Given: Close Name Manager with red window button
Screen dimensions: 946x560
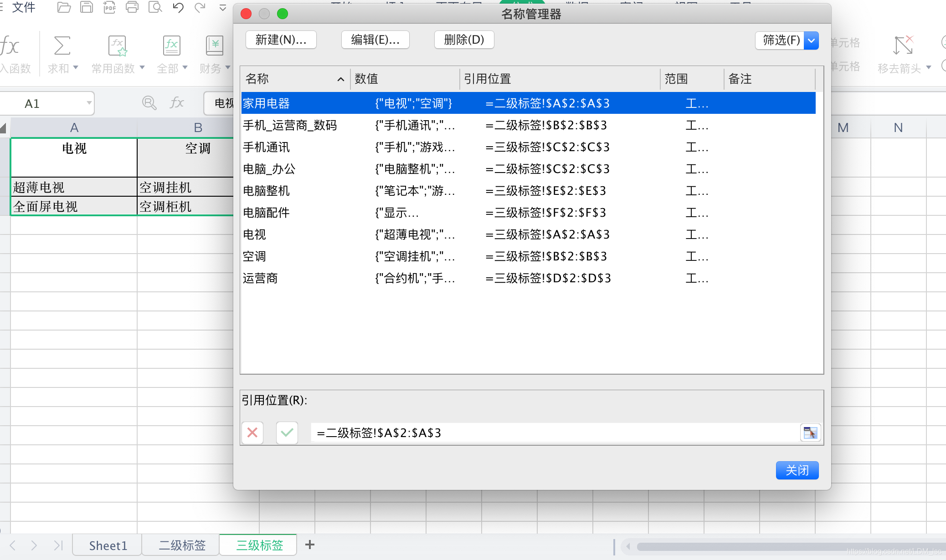Looking at the screenshot, I should [x=246, y=14].
